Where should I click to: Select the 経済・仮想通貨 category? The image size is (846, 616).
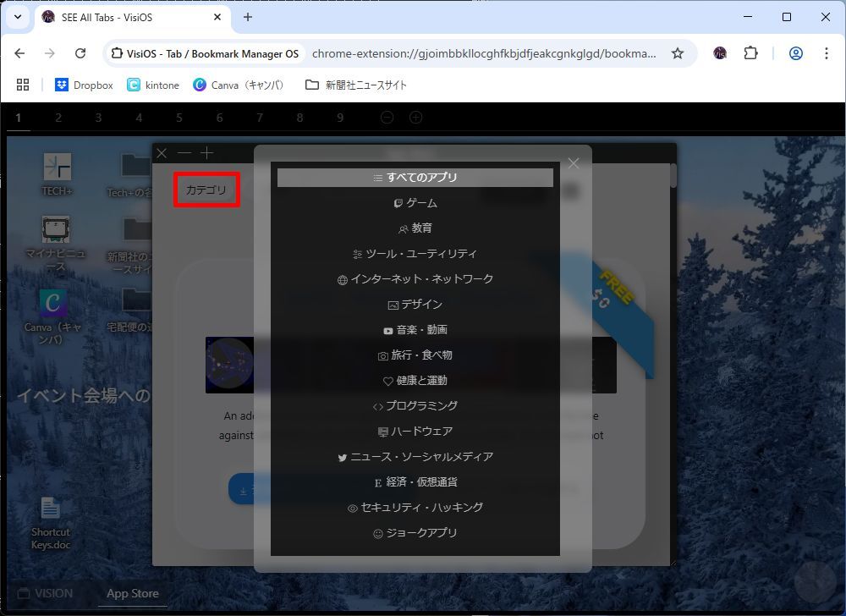pyautogui.click(x=415, y=481)
